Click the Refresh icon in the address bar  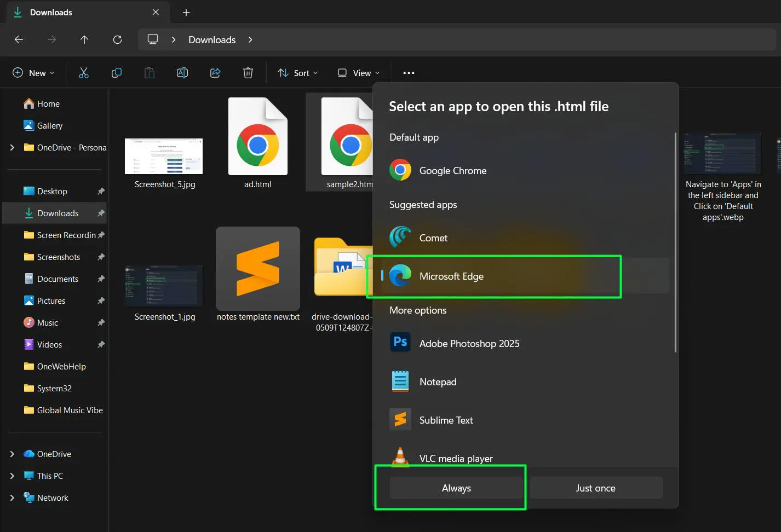(x=117, y=39)
